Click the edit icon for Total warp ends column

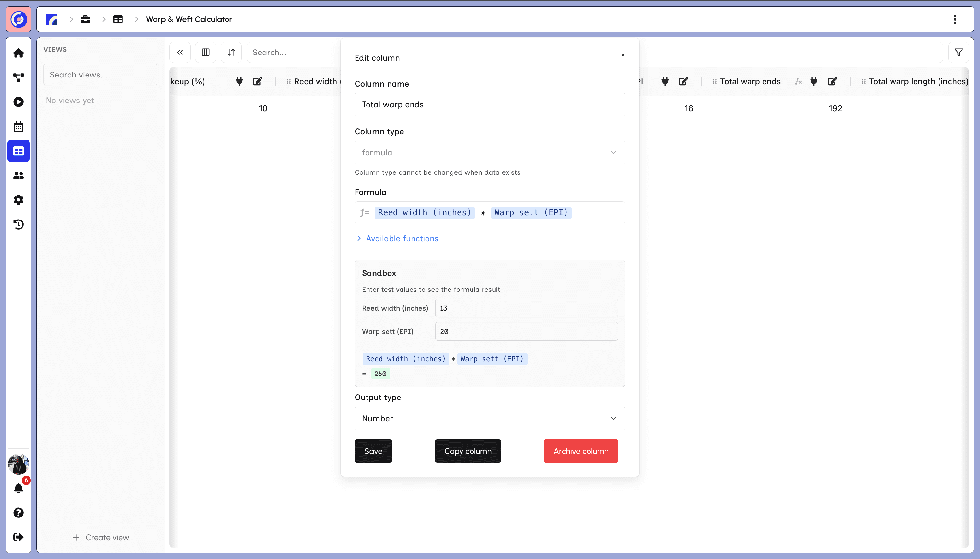tap(832, 81)
